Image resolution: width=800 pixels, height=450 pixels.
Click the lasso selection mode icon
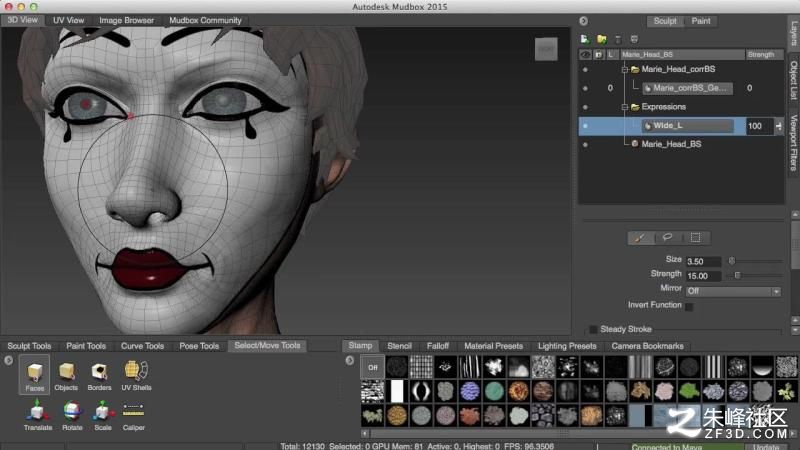pos(667,238)
